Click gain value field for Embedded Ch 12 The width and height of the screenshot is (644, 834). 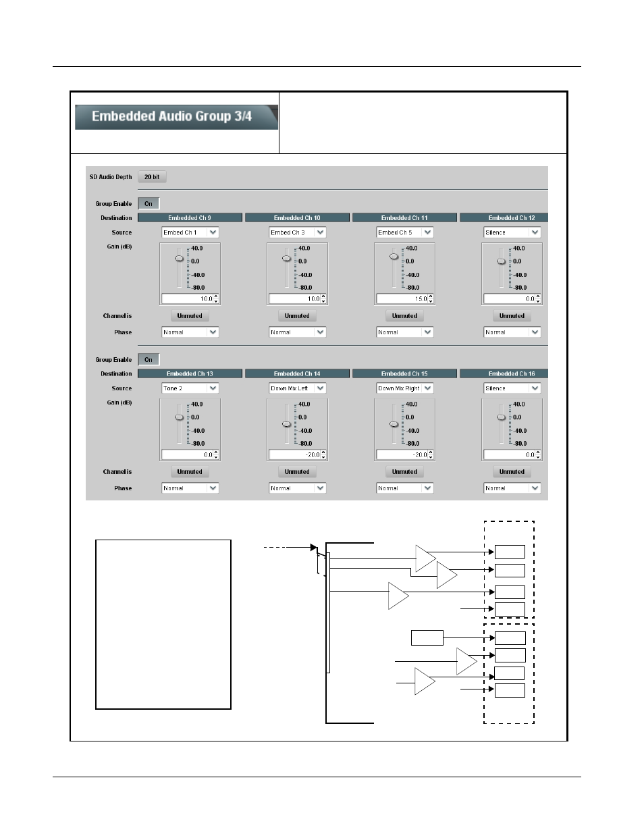click(510, 298)
